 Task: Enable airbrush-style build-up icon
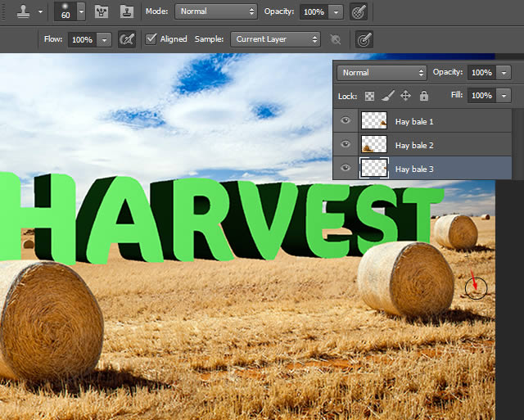tap(127, 40)
